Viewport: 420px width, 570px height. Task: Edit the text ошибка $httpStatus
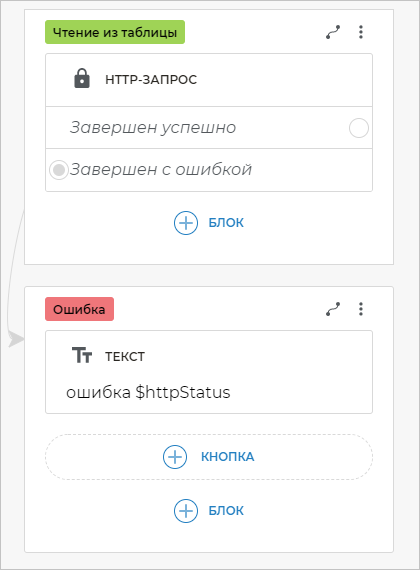[x=148, y=393]
